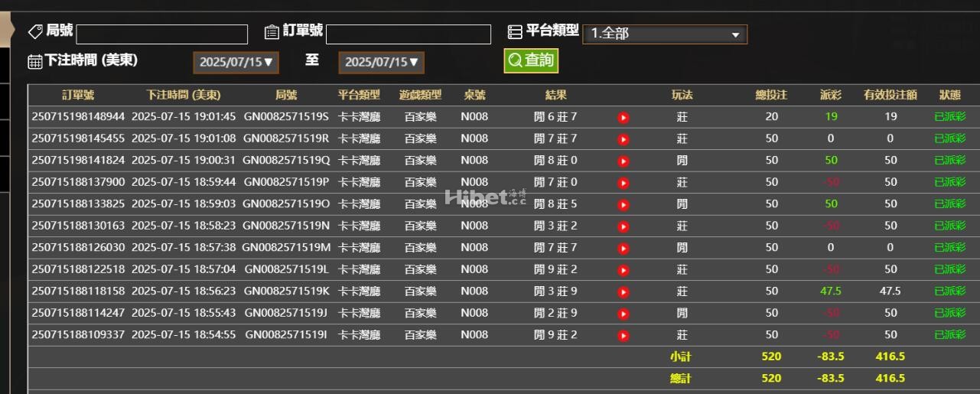Click the 結果 column header
This screenshot has width=980, height=394.
555,96
